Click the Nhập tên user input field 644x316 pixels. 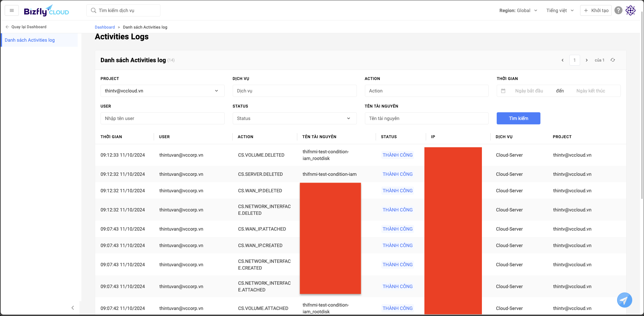[x=162, y=118]
